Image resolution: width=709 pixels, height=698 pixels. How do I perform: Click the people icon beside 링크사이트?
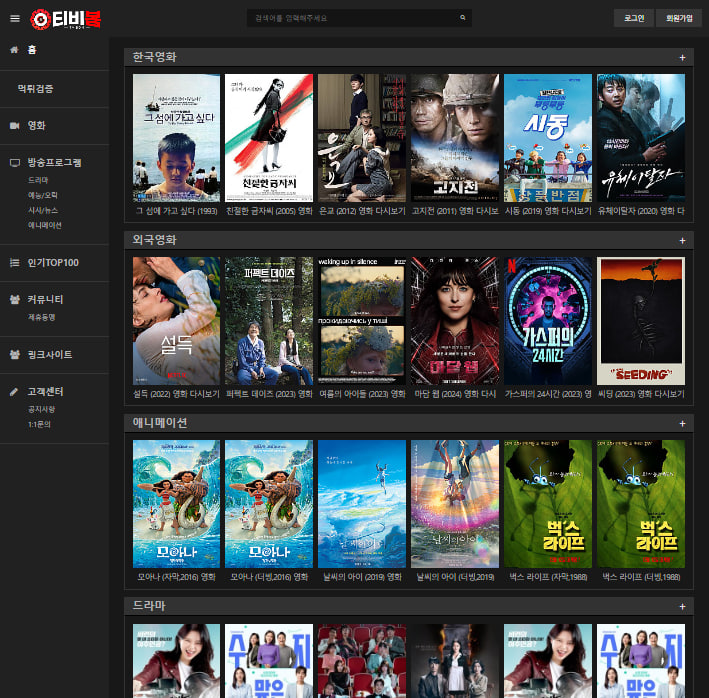pyautogui.click(x=15, y=354)
